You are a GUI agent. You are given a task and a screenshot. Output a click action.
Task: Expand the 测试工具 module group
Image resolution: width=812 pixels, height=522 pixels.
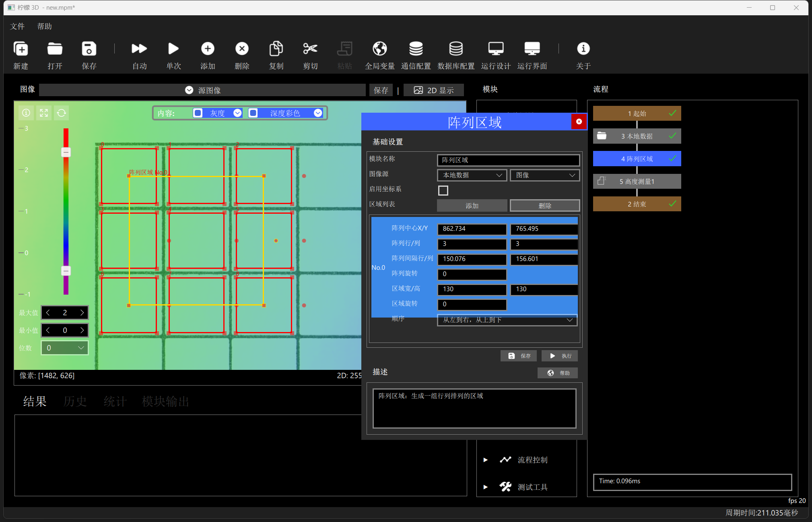(x=486, y=487)
